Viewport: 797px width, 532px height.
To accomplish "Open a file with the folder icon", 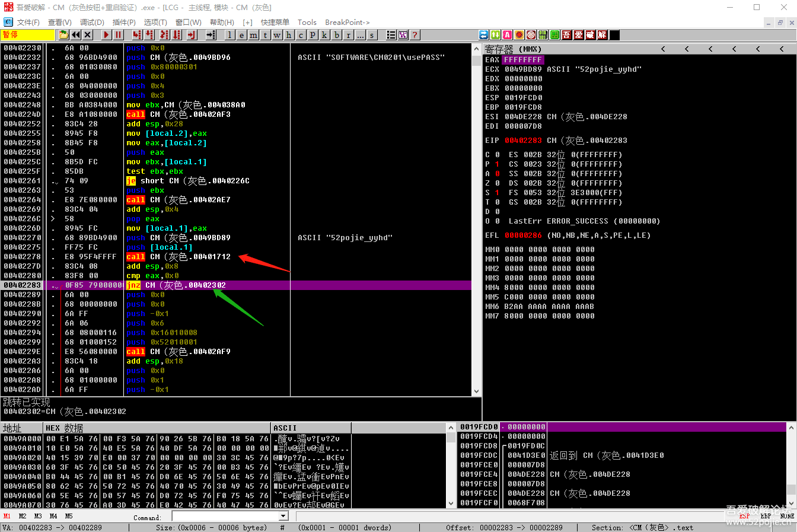I will pos(63,35).
